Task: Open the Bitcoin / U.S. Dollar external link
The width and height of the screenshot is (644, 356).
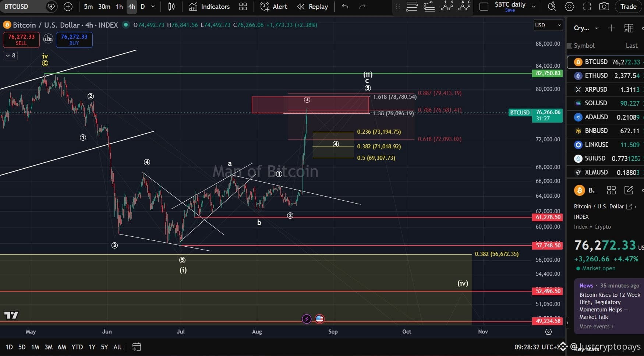Action: click(x=629, y=207)
